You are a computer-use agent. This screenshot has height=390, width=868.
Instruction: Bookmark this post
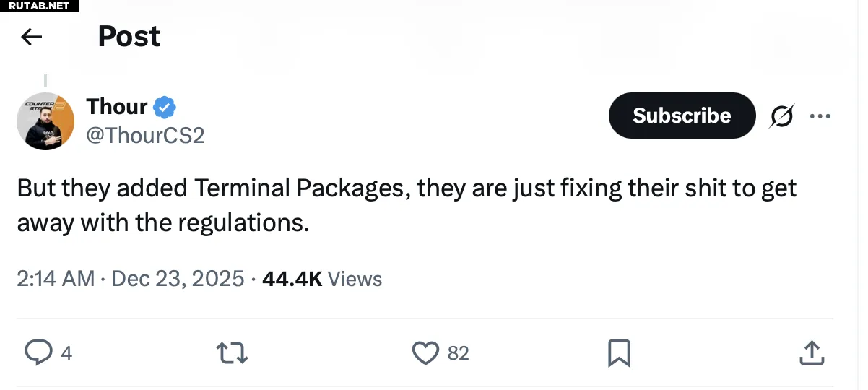click(x=619, y=352)
